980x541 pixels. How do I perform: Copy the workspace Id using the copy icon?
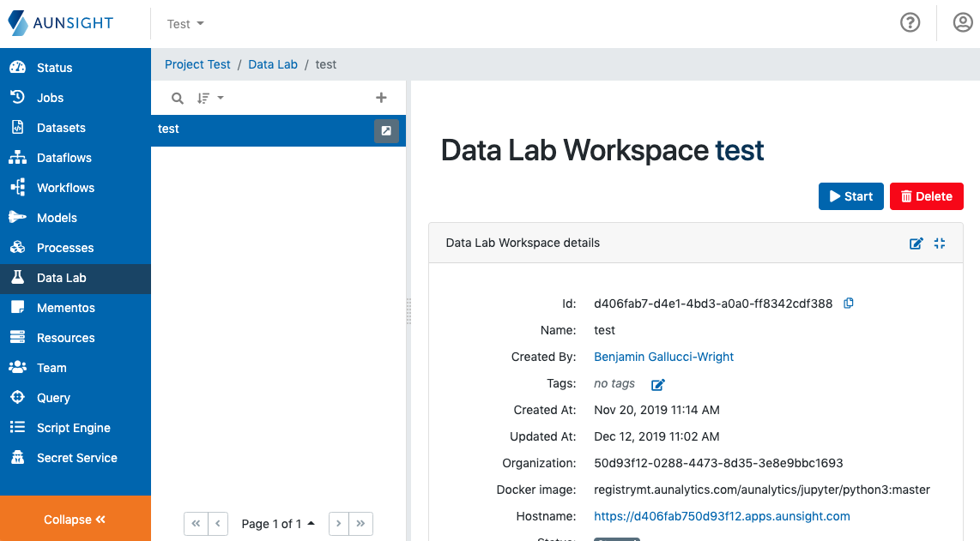(x=849, y=303)
